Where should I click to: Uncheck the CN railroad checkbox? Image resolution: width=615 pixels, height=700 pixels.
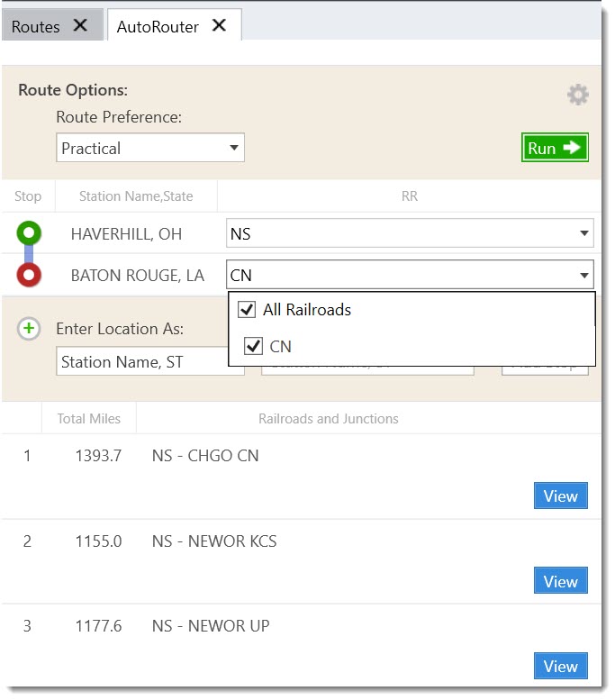[253, 346]
